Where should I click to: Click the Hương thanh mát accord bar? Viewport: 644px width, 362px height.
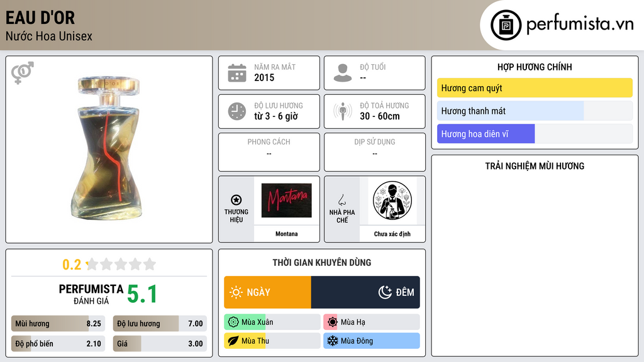535,111
